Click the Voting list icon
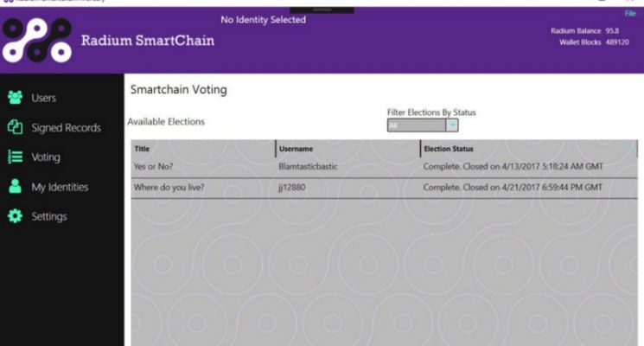This screenshot has width=644, height=346. [x=15, y=157]
